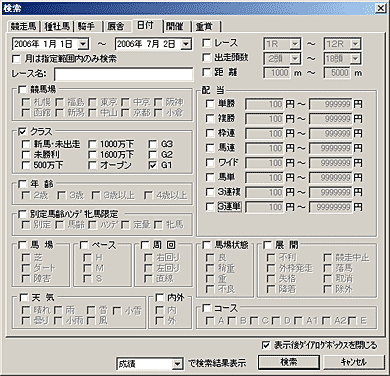Check the オープン class checkbox
390x376 pixels.
[93, 165]
